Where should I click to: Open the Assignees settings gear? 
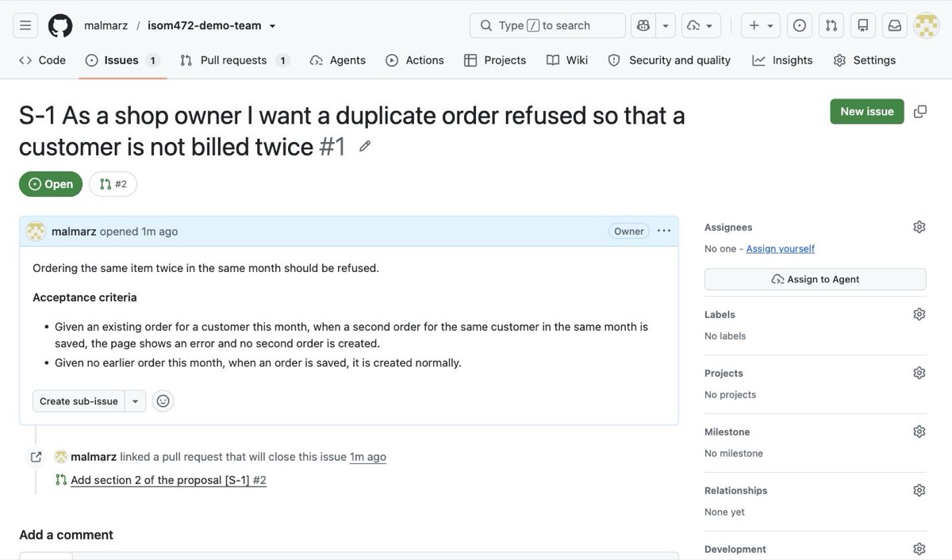tap(919, 227)
